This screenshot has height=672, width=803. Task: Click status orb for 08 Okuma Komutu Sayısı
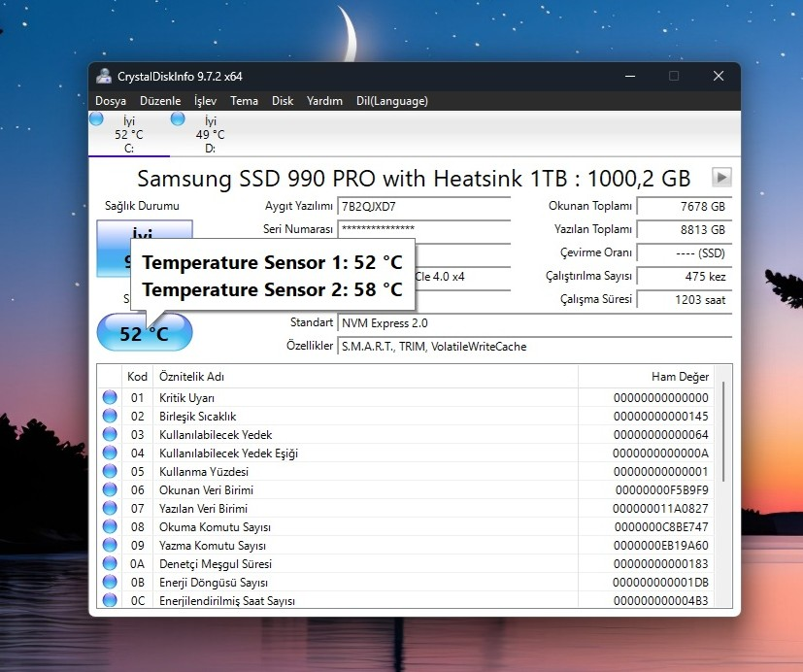tap(110, 526)
